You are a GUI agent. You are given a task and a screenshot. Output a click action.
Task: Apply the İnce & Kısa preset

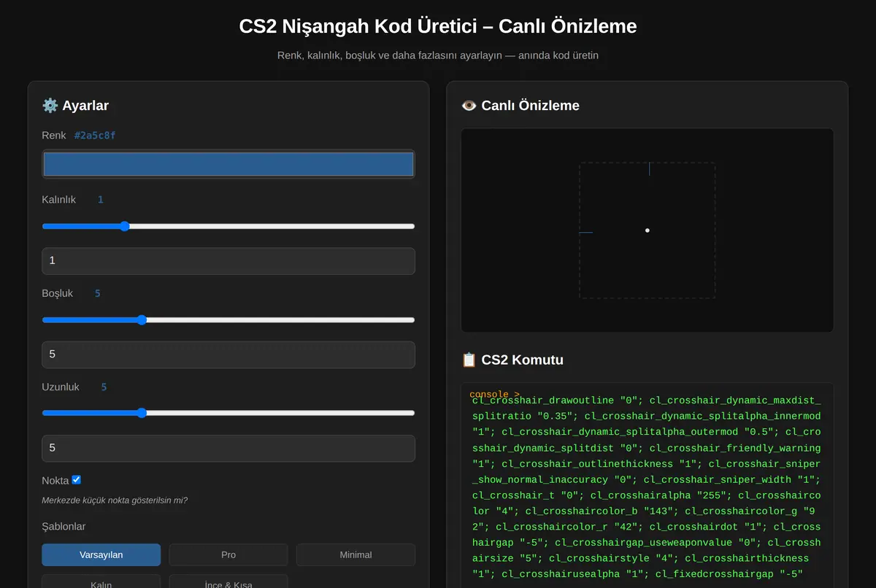click(x=228, y=582)
